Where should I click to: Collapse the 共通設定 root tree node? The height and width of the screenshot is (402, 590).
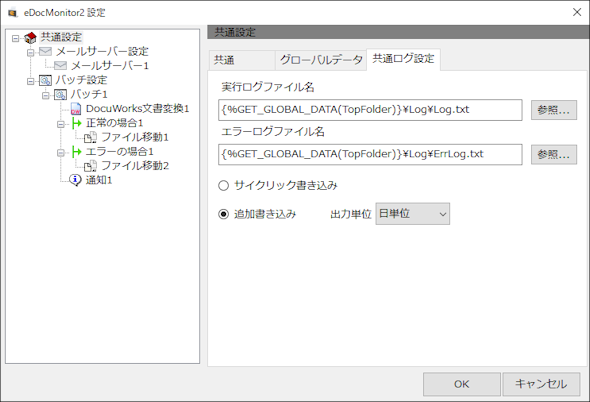[15, 38]
